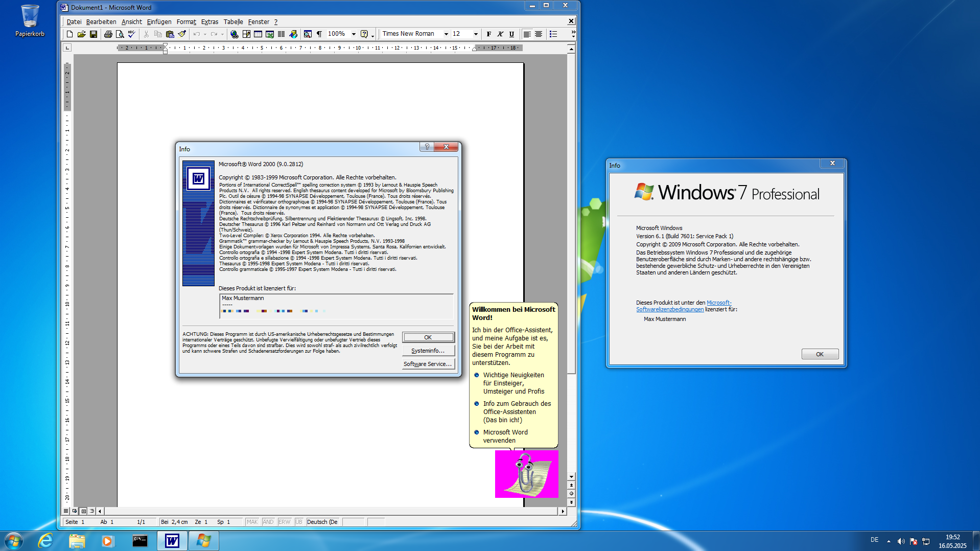Open the font size 12 dropdown
Viewport: 980px width, 551px height.
(476, 34)
